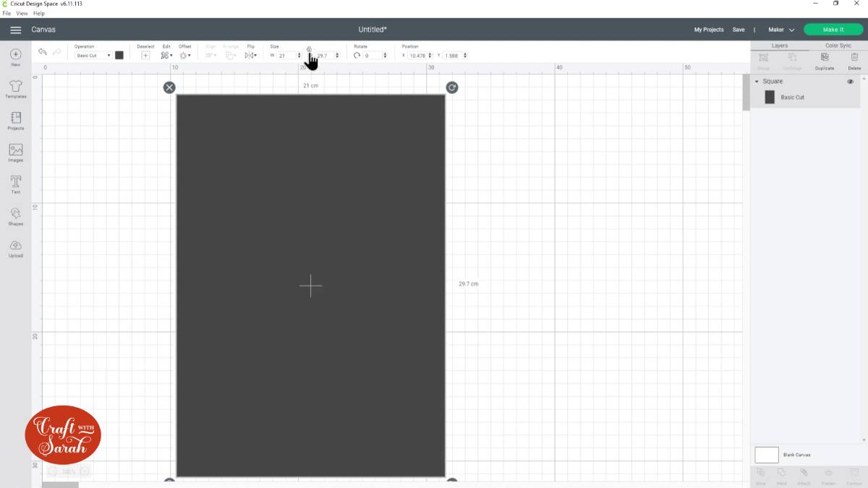Click the height input field showing 29.7
Image resolution: width=868 pixels, height=488 pixels.
tap(325, 56)
